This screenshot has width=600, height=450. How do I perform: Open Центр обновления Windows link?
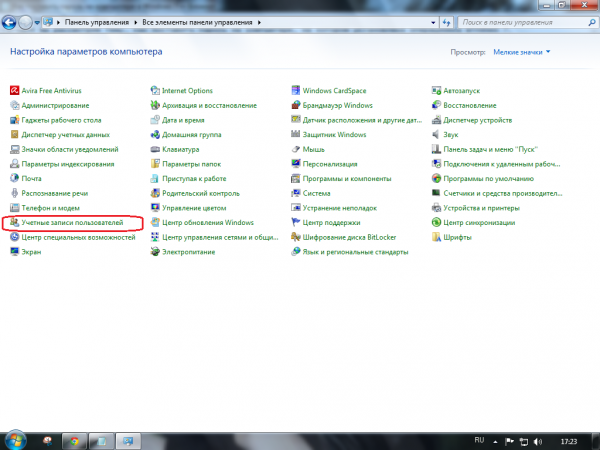click(x=208, y=223)
